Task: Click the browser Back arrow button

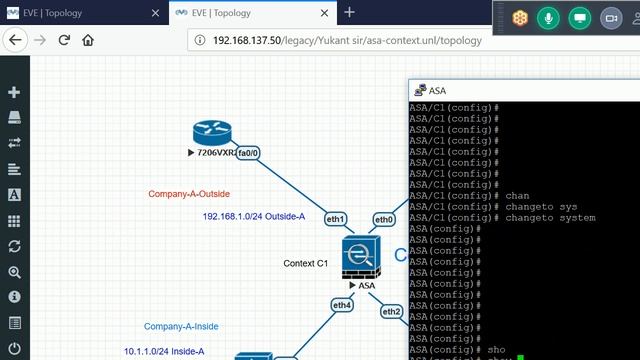Action: (x=15, y=40)
